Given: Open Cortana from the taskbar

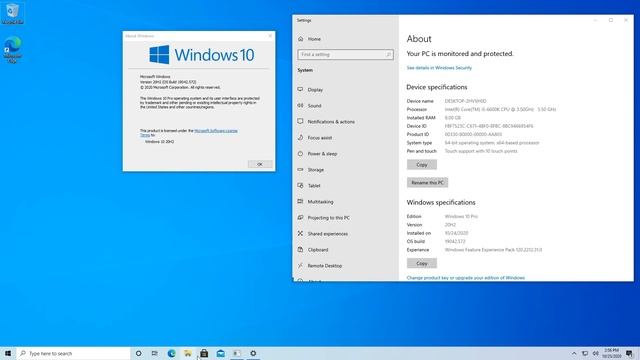Looking at the screenshot, I should click(138, 353).
